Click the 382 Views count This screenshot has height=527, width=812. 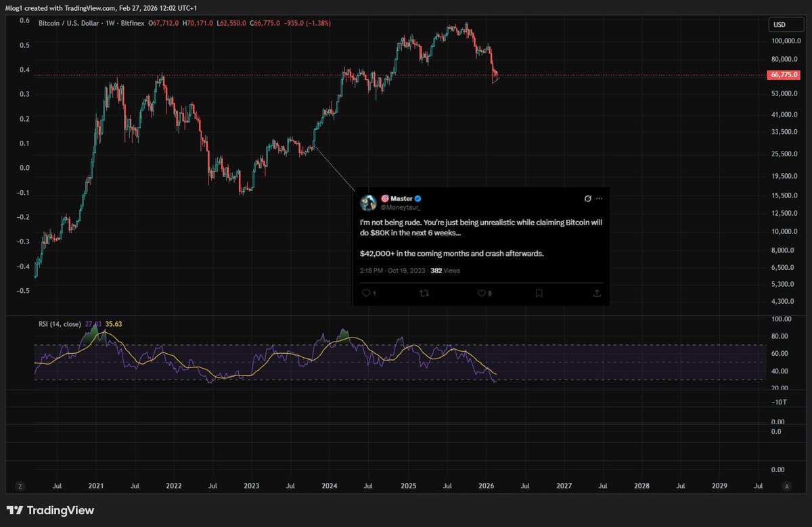pos(445,270)
